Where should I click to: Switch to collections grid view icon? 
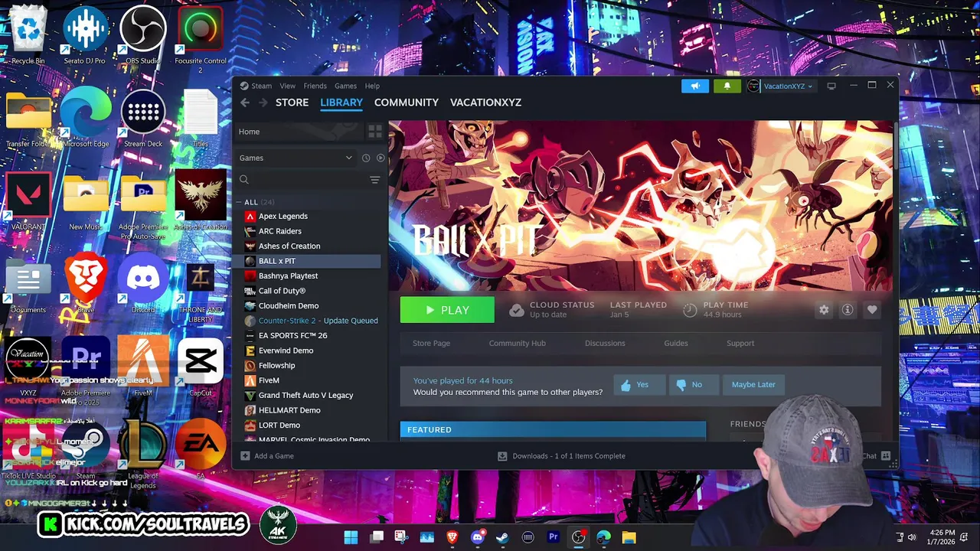pyautogui.click(x=374, y=132)
